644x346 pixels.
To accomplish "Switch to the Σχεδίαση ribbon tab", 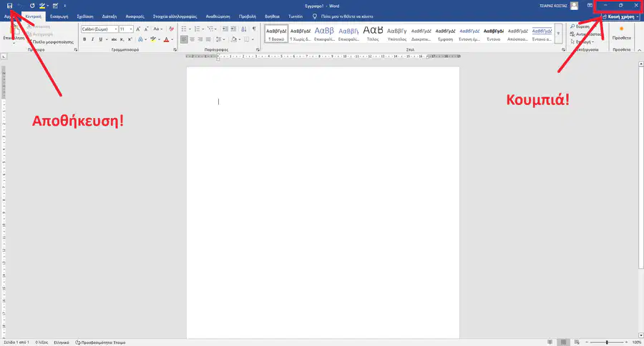I will coord(85,17).
